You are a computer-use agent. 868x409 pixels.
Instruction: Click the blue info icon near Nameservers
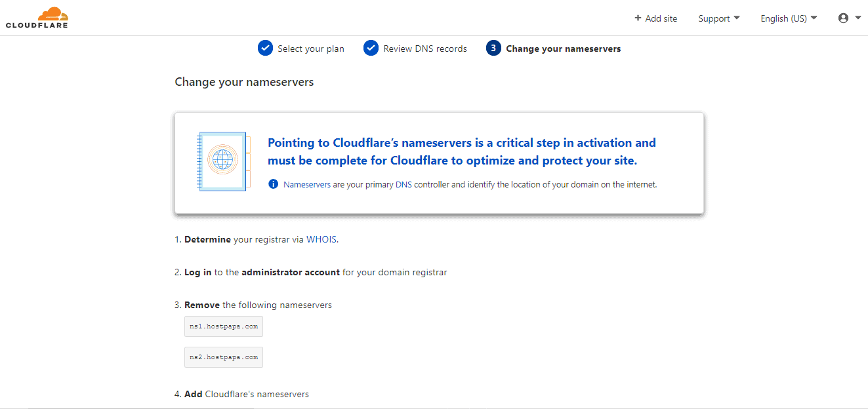coord(273,185)
